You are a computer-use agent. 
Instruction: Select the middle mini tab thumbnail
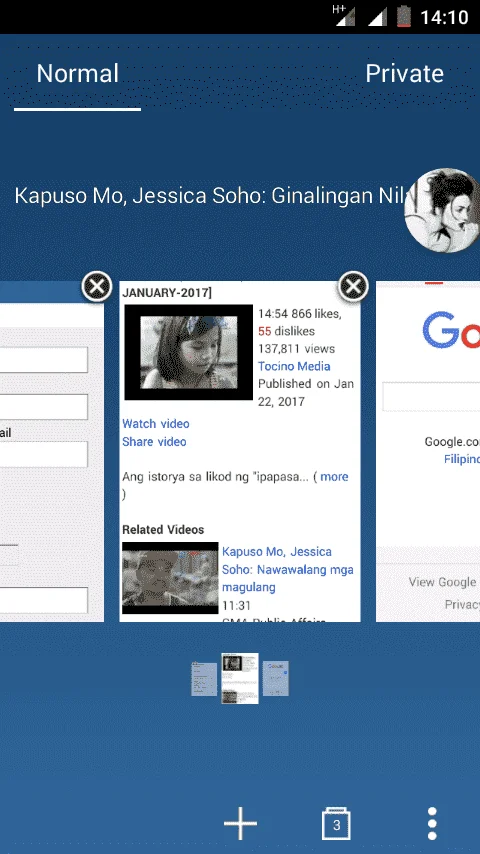240,678
